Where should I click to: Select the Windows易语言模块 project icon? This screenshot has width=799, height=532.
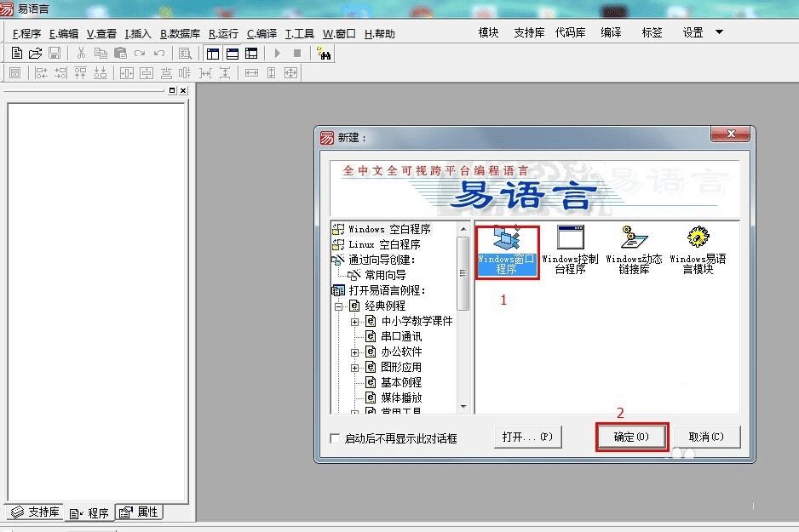click(x=698, y=250)
